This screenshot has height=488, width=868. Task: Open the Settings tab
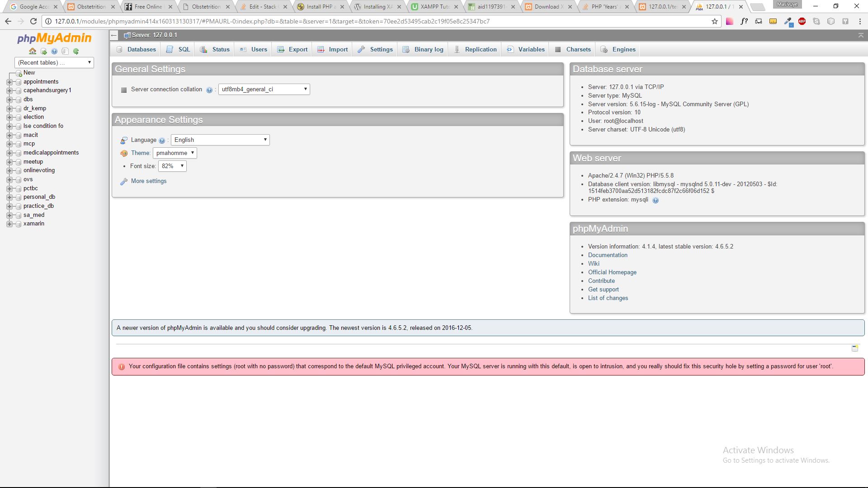(375, 50)
